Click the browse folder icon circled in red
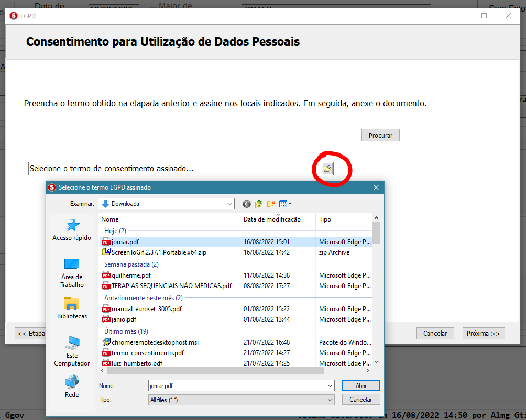This screenshot has height=420, width=526. (327, 169)
